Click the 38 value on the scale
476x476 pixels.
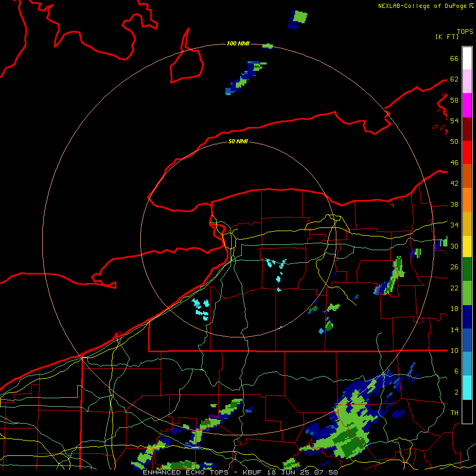pos(454,205)
